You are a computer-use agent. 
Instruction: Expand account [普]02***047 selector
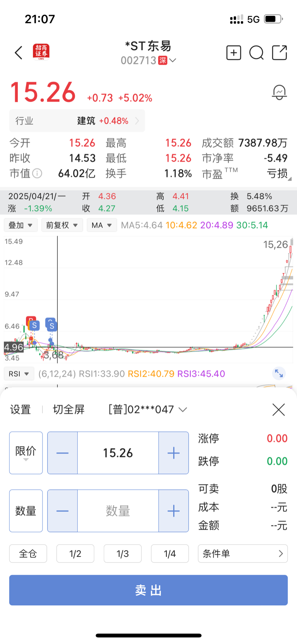(x=148, y=409)
